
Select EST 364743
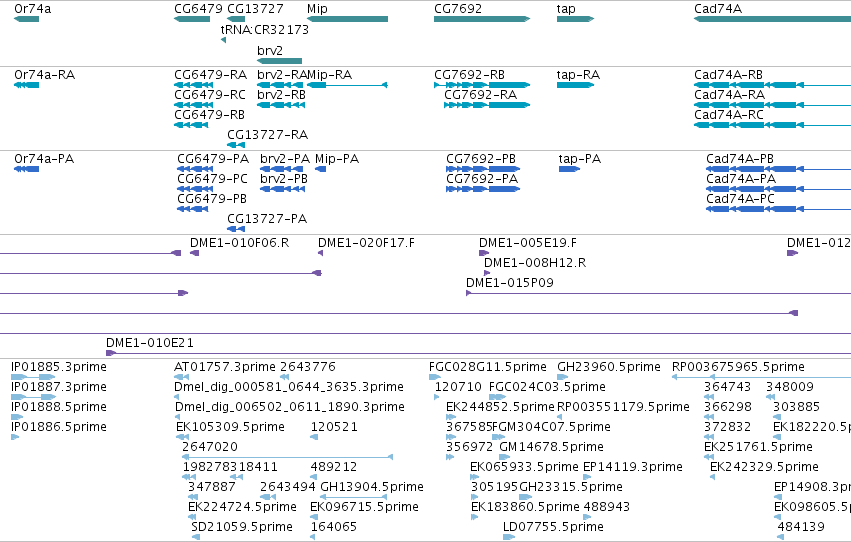tap(709, 397)
